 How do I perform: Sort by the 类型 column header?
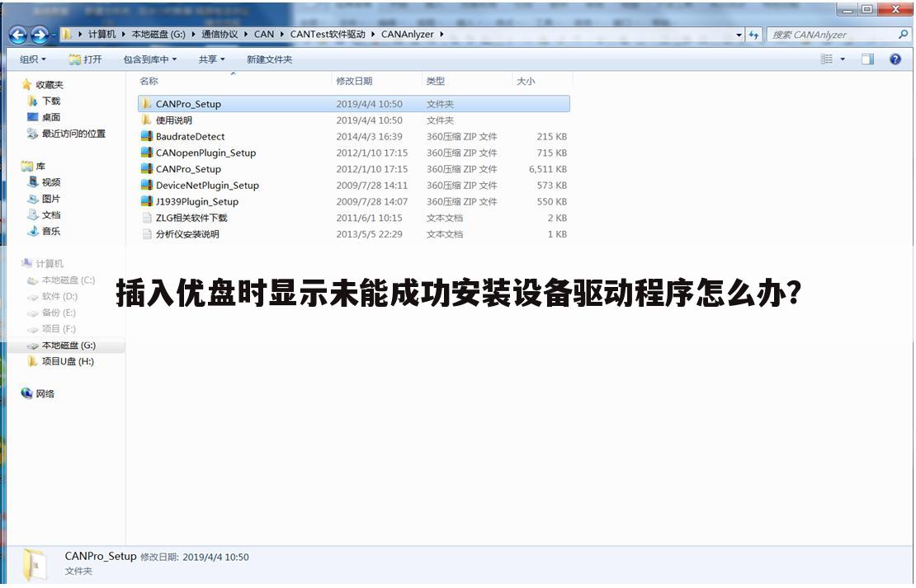pos(435,81)
